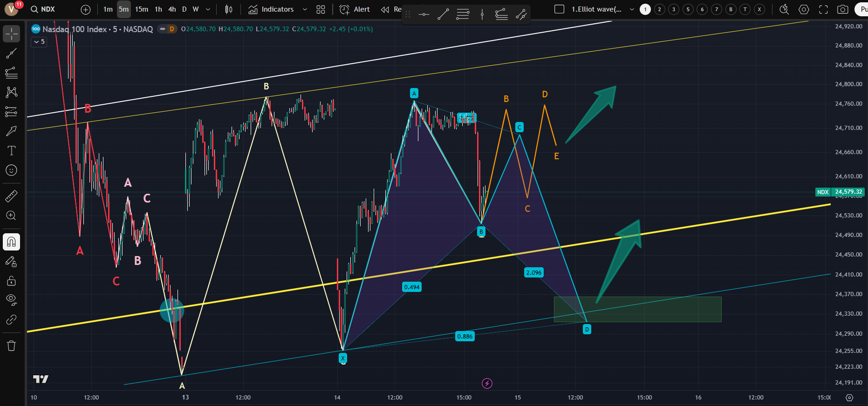Toggle lock all drawings

coord(12,281)
